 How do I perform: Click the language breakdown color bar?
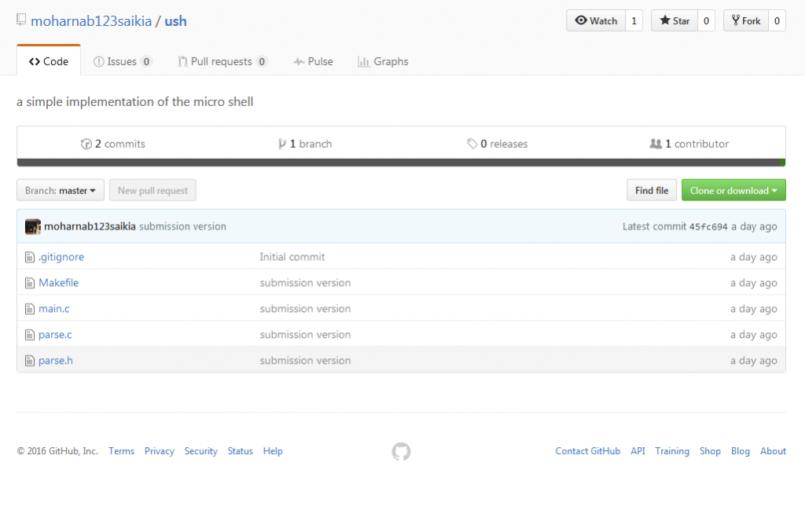(401, 163)
